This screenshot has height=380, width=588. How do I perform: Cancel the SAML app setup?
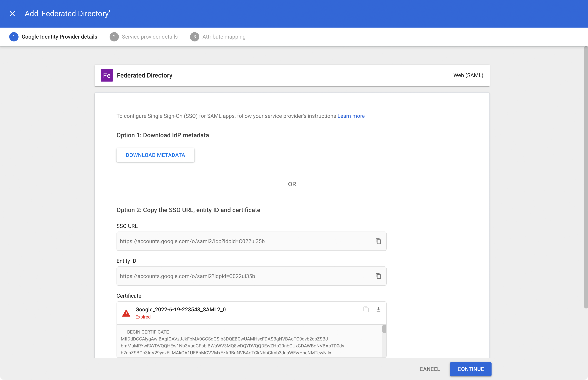click(x=429, y=369)
